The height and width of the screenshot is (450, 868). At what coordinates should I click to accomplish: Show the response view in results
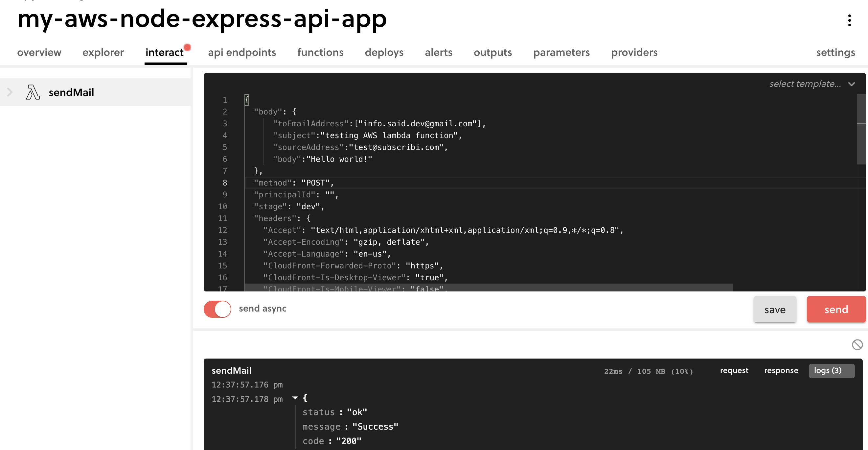pyautogui.click(x=781, y=370)
